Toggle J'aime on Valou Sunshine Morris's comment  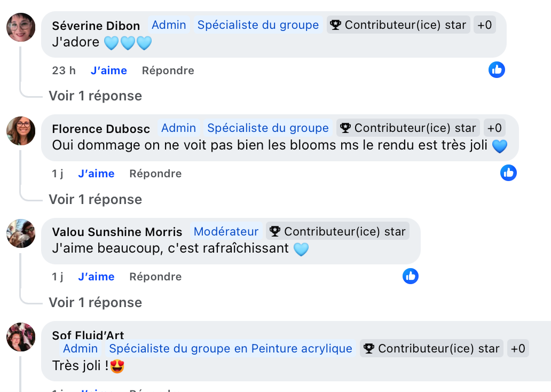[x=96, y=277]
